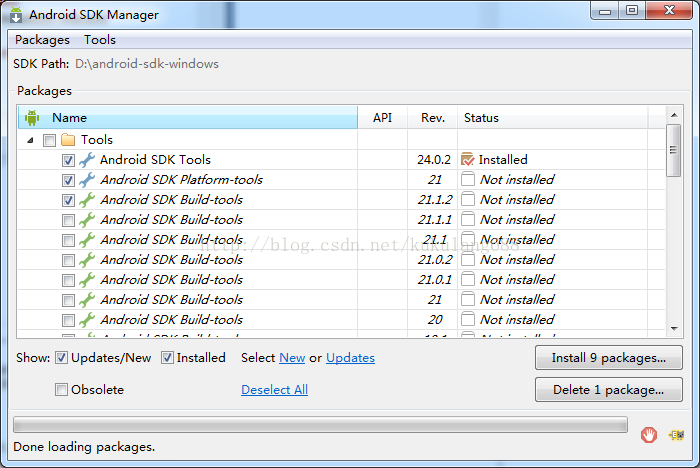Click revision value 21.0.1

point(434,280)
